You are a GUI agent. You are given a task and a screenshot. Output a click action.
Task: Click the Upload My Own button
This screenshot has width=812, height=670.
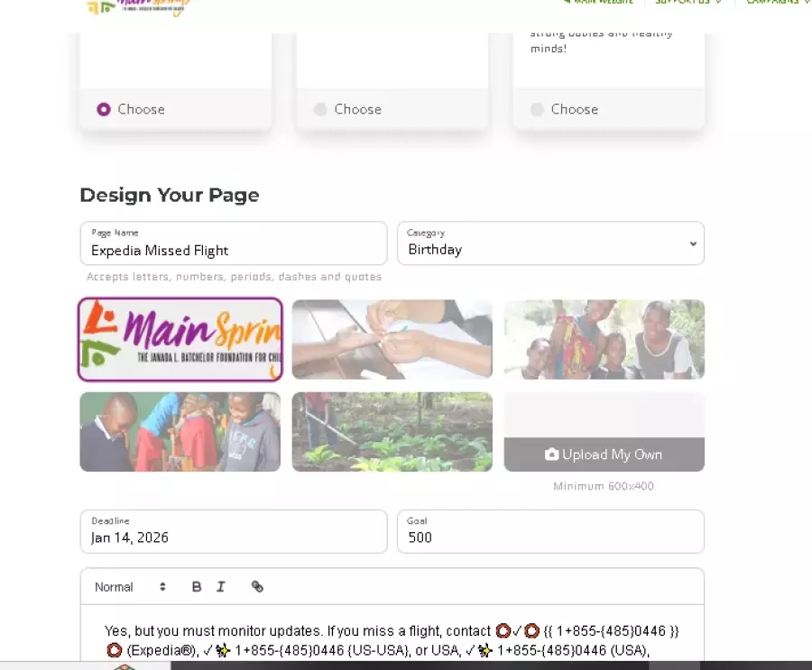point(604,454)
